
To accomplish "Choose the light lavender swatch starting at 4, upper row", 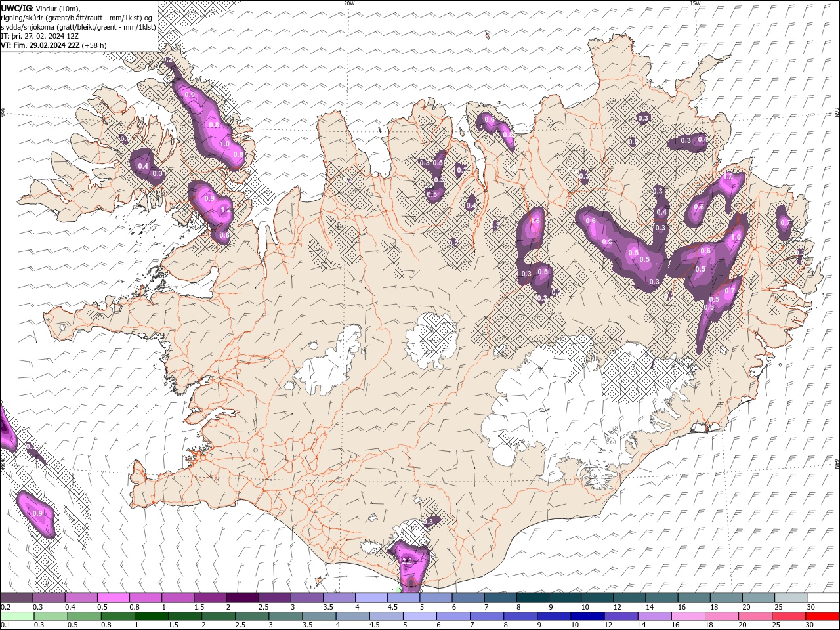I will pyautogui.click(x=371, y=598).
